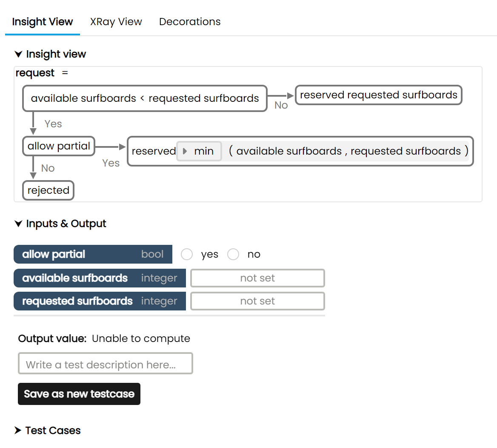Open the Decorations tab

190,22
